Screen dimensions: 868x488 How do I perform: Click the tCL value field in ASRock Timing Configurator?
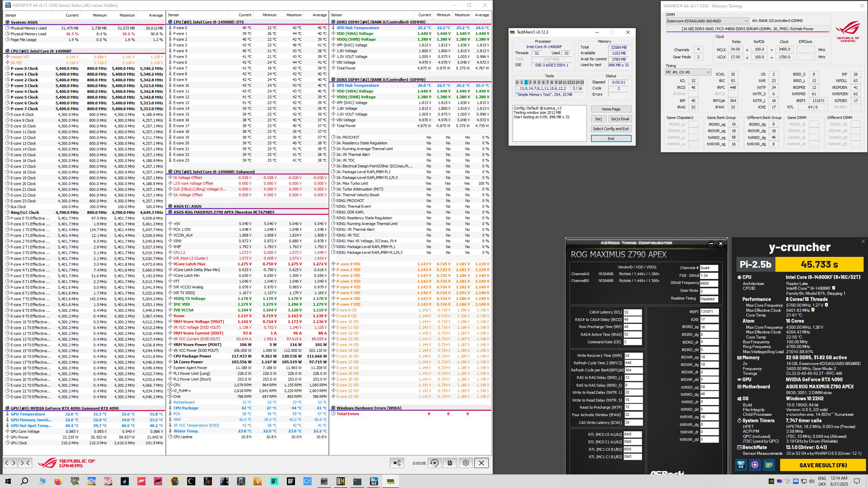tap(633, 312)
